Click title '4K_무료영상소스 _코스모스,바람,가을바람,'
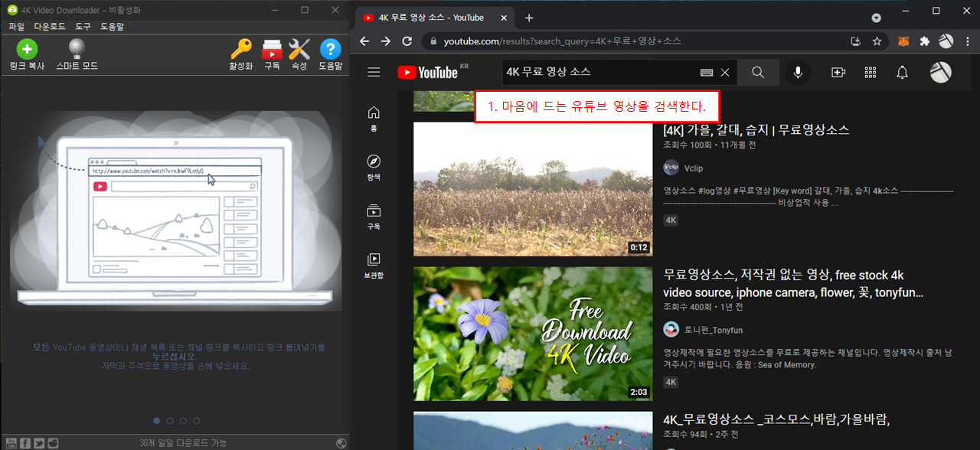The image size is (980, 450). click(776, 419)
